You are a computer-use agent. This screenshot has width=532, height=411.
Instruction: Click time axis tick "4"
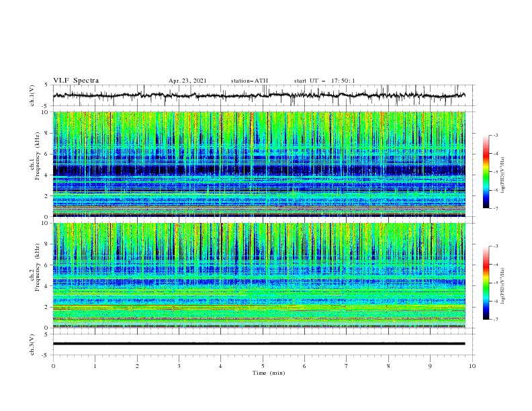(220, 366)
